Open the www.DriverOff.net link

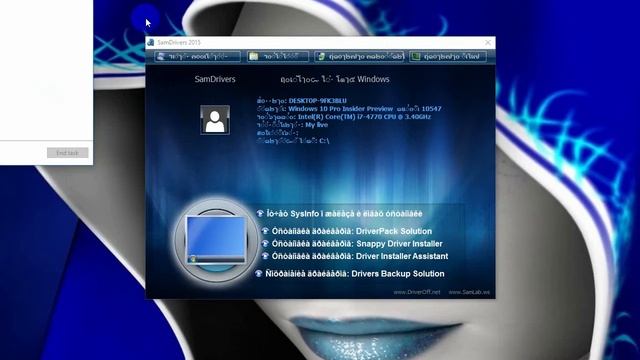click(x=417, y=292)
